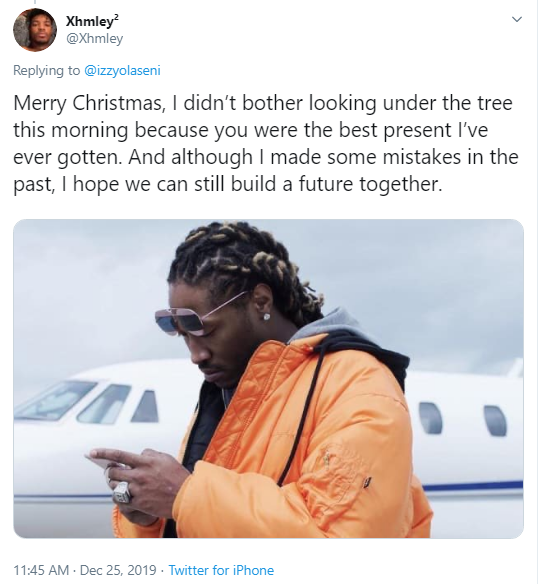This screenshot has width=538, height=584.
Task: Click the plane's passenger windows in photo
Action: click(x=463, y=419)
